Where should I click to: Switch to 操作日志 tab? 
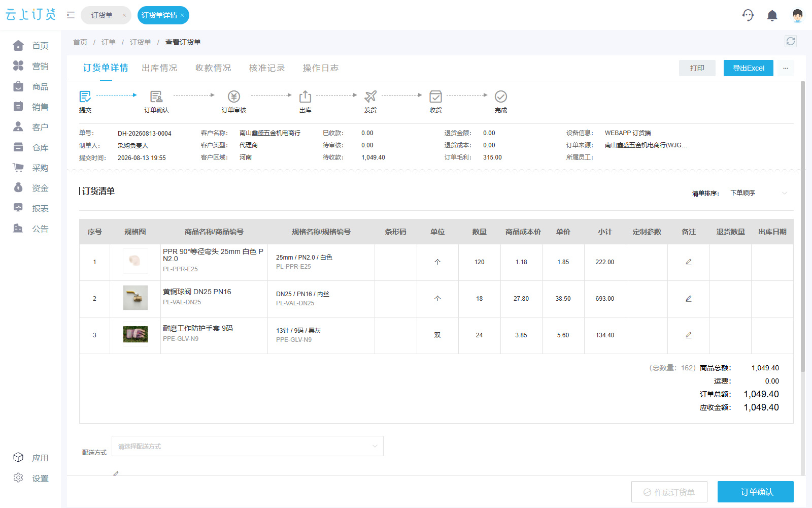pyautogui.click(x=321, y=68)
